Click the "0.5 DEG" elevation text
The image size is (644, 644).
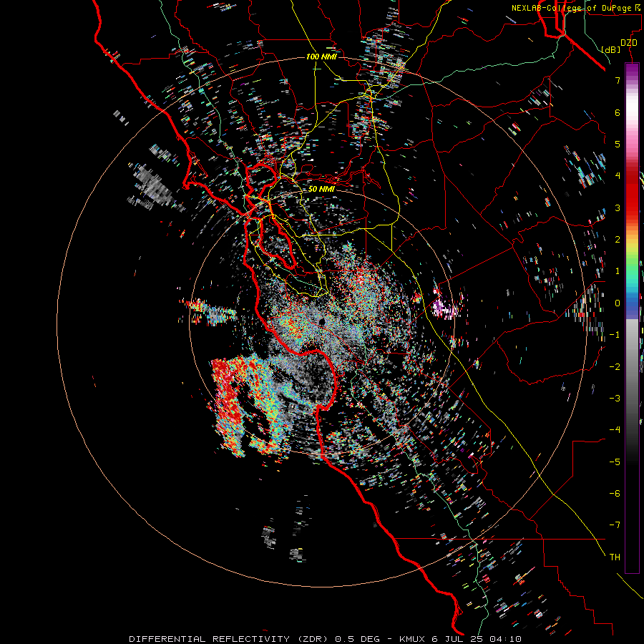pos(357,639)
